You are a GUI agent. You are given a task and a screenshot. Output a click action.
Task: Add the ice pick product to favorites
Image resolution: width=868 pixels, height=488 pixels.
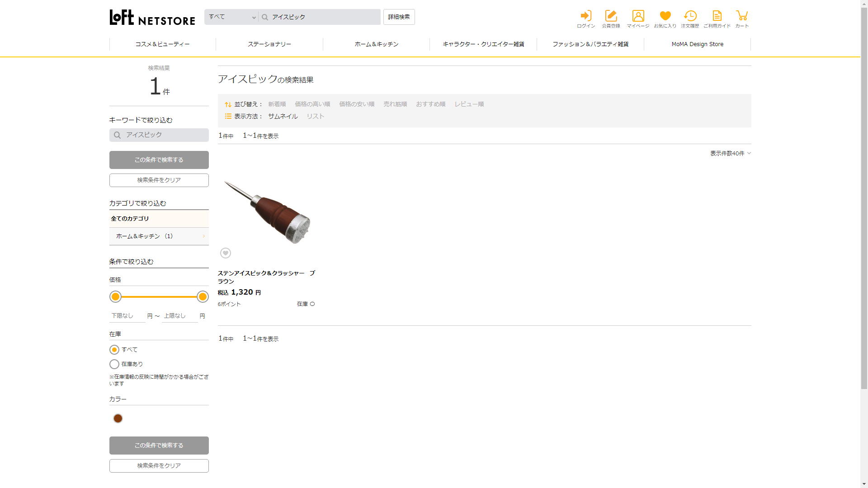[x=226, y=253]
